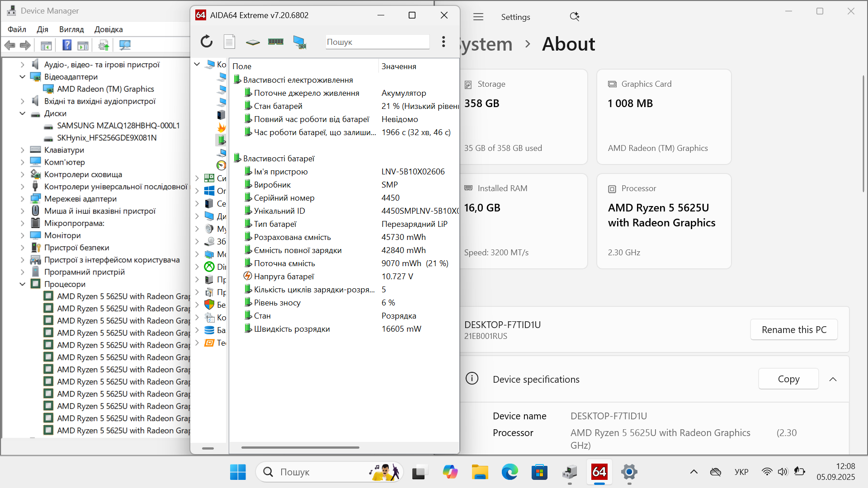Collapse the Device specifications section
The width and height of the screenshot is (868, 488).
[833, 379]
